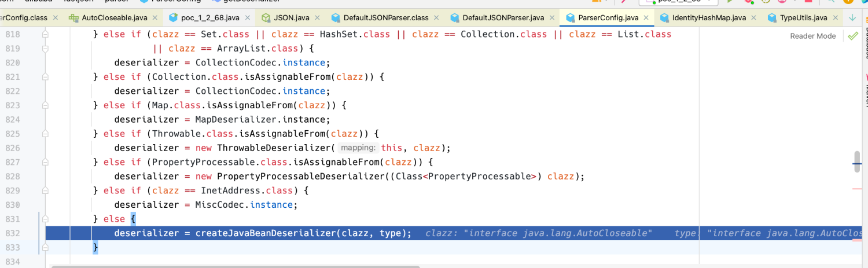Click CollectionCodec on line 820
868x268 pixels.
(235, 63)
